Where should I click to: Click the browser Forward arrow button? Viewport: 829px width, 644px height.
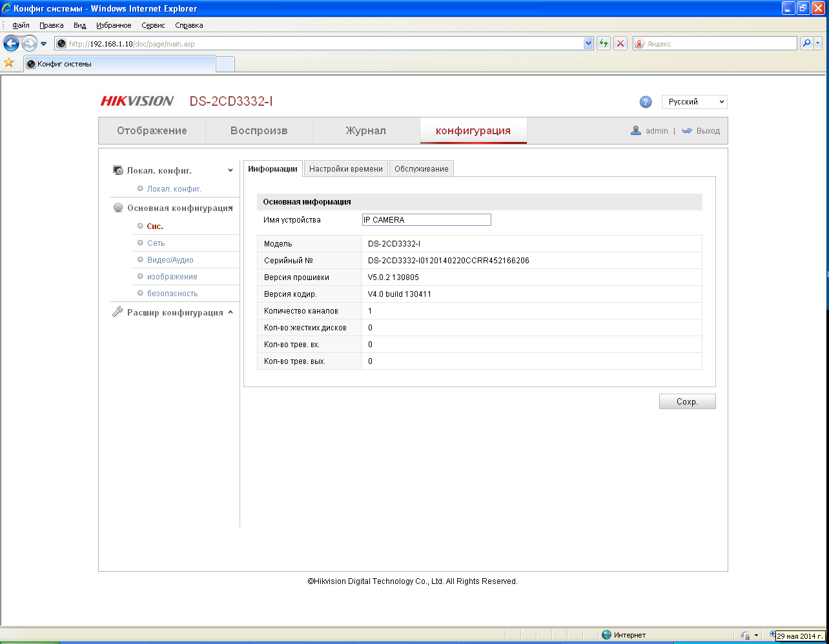tap(29, 43)
